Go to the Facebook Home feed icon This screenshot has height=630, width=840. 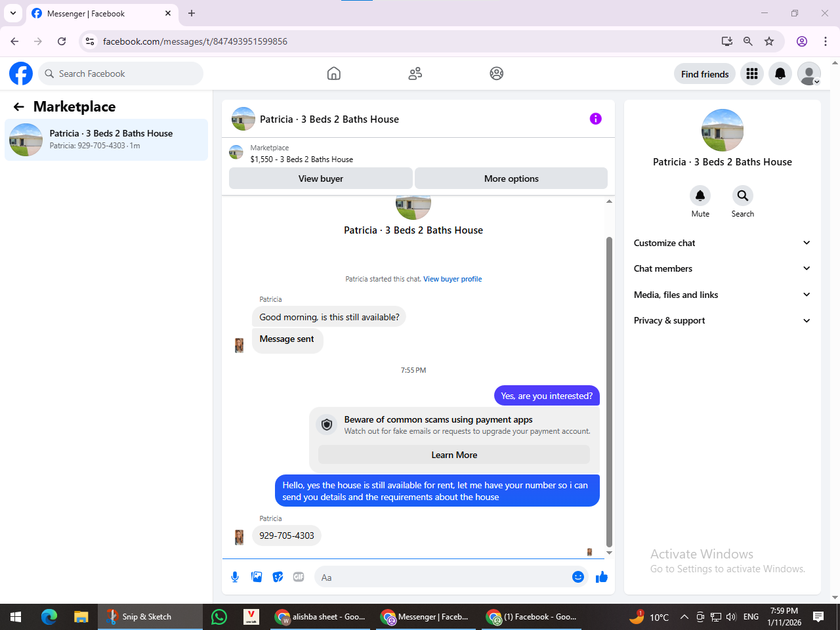tap(334, 73)
